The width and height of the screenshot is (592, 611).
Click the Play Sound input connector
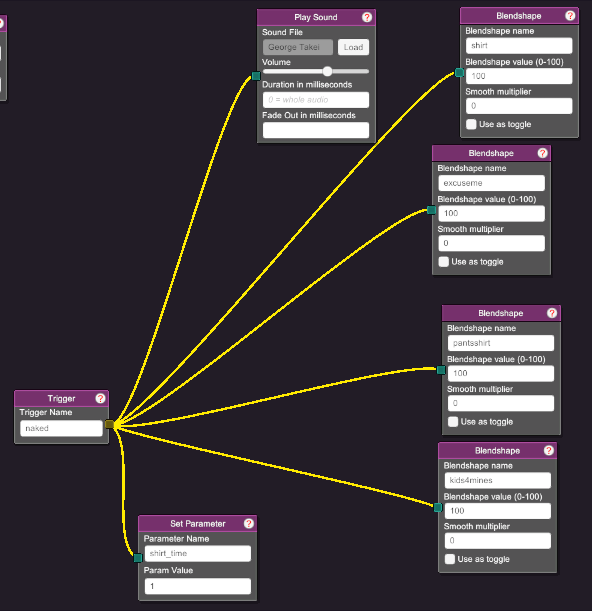256,76
